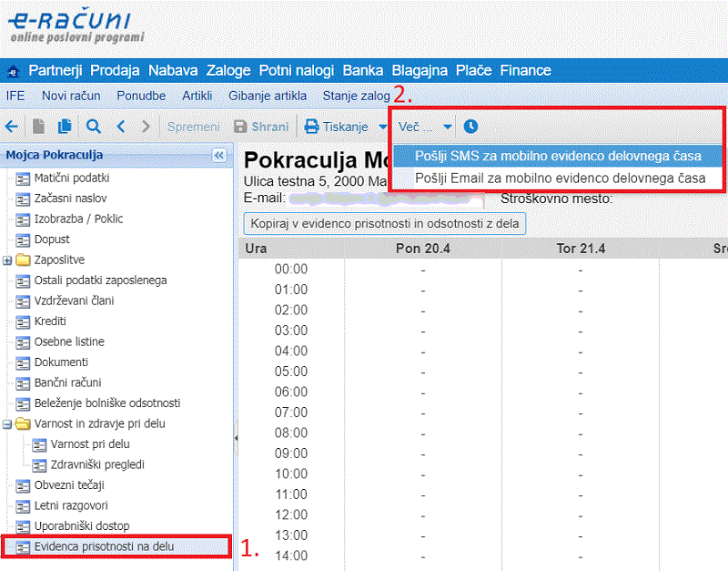
Task: Click the Tiskanje button label
Action: [345, 127]
